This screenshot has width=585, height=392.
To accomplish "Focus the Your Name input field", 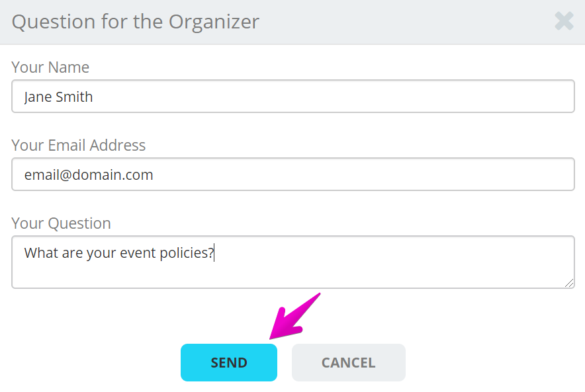I will 293,96.
